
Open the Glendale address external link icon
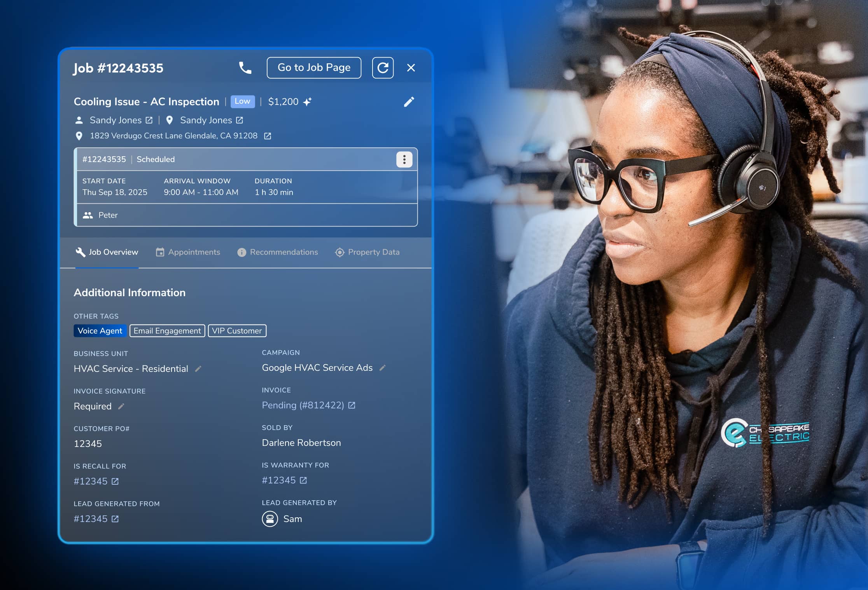click(268, 136)
